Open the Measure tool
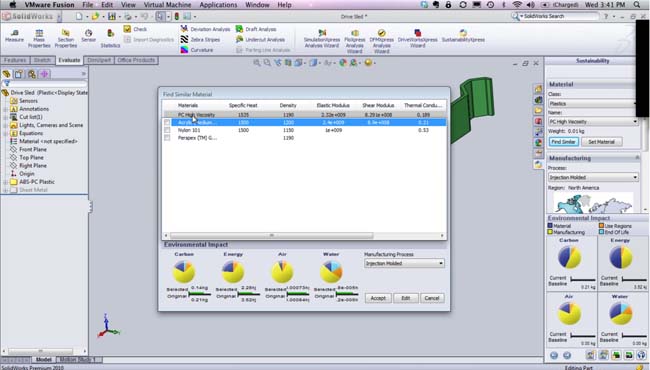Image resolution: width=650 pixels, height=370 pixels. [14, 36]
